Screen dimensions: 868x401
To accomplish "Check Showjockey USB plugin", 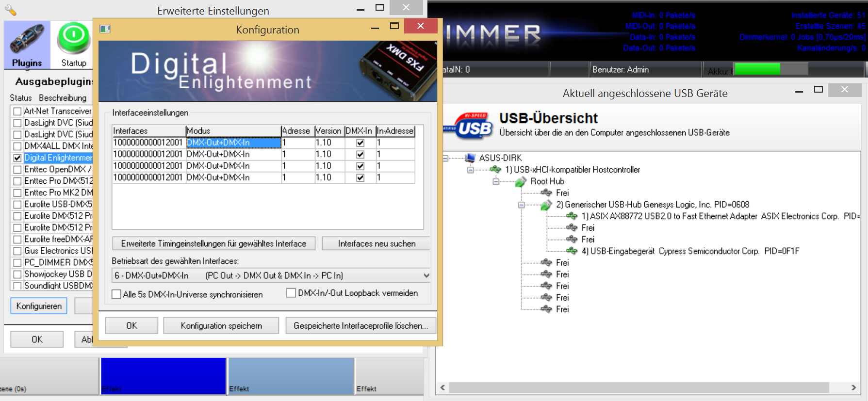I will (17, 274).
